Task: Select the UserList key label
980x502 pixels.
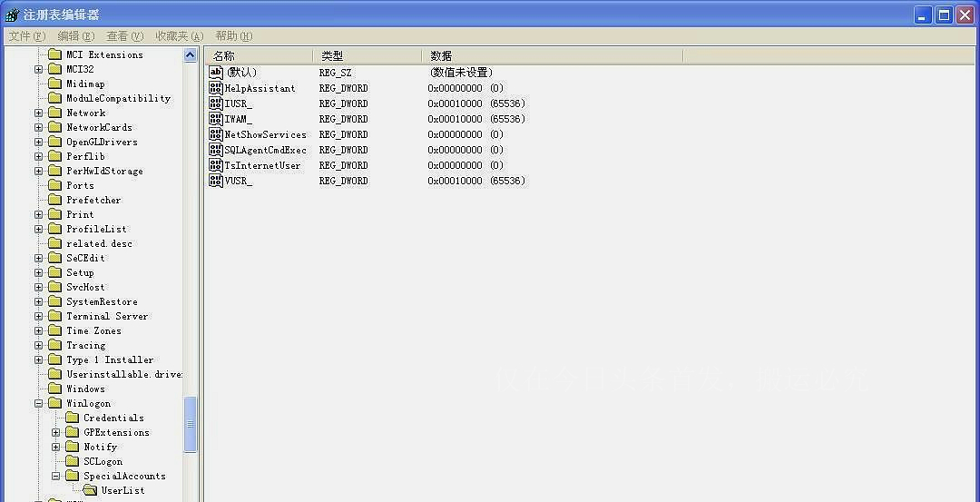Action: pos(123,491)
